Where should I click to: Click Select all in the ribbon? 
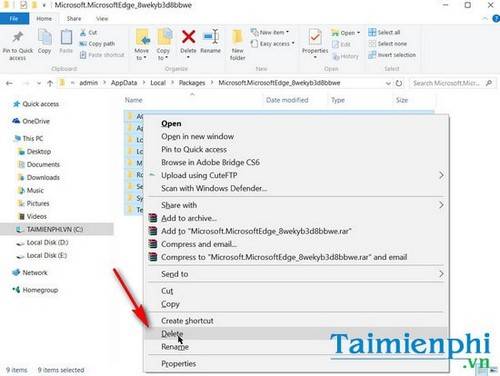tap(384, 32)
